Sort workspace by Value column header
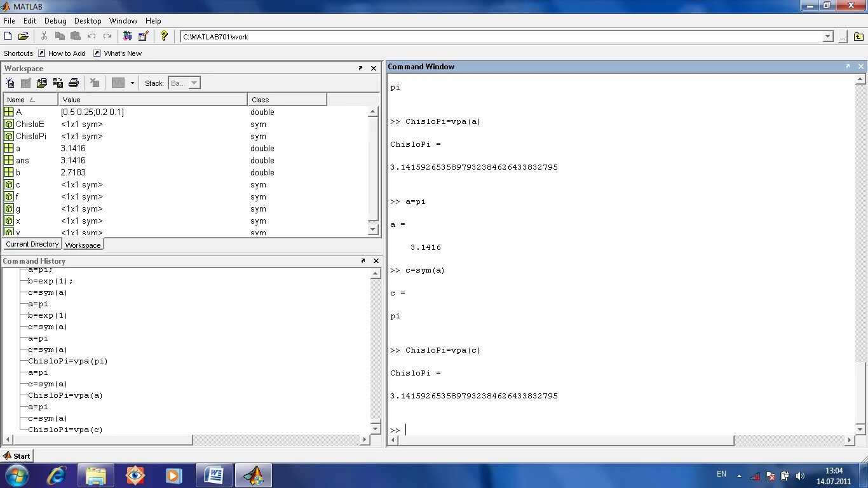 coord(153,100)
